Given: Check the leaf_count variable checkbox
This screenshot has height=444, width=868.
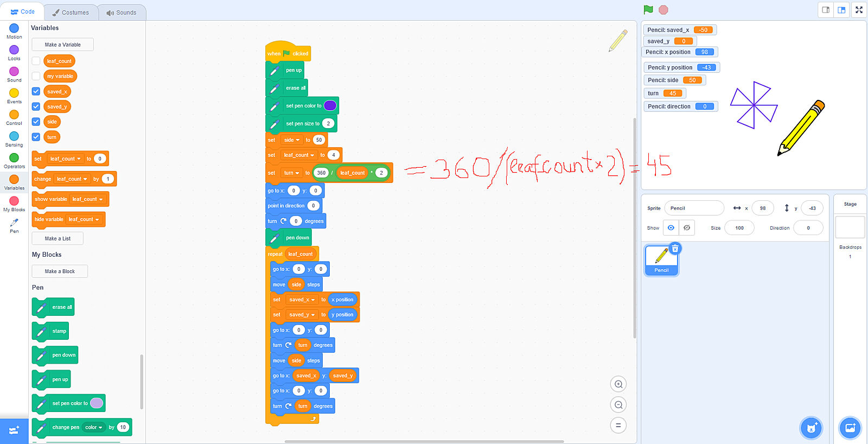Looking at the screenshot, I should pos(36,61).
